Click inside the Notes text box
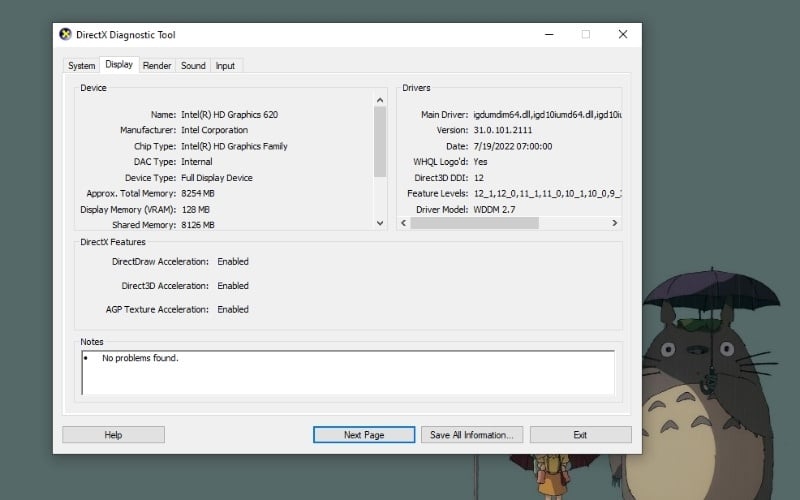800x500 pixels. pyautogui.click(x=348, y=372)
